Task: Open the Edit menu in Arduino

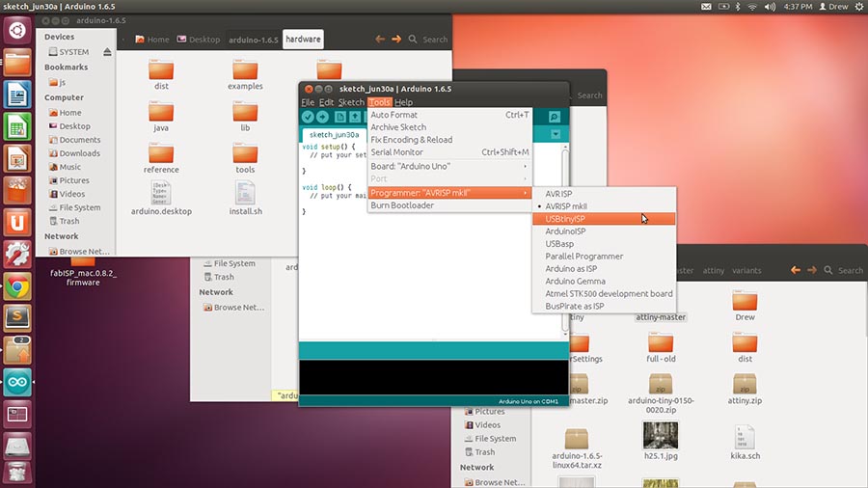Action: pos(327,102)
